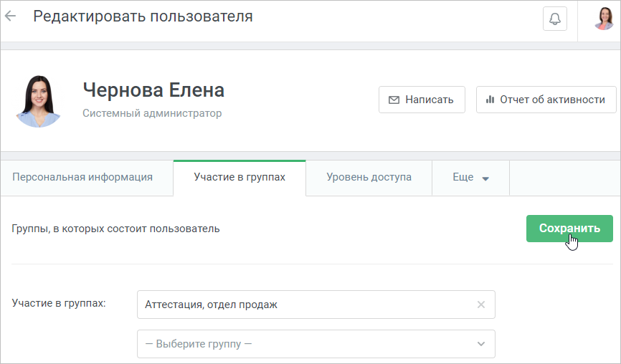Click the Написать button

tap(422, 100)
